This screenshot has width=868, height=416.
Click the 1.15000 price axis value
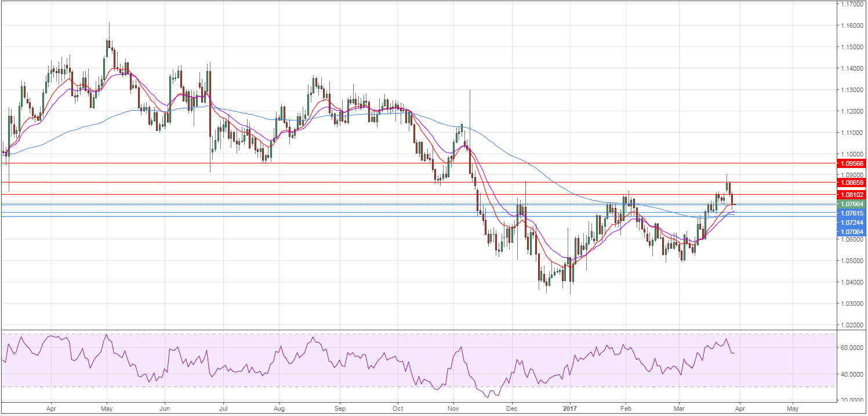(853, 47)
